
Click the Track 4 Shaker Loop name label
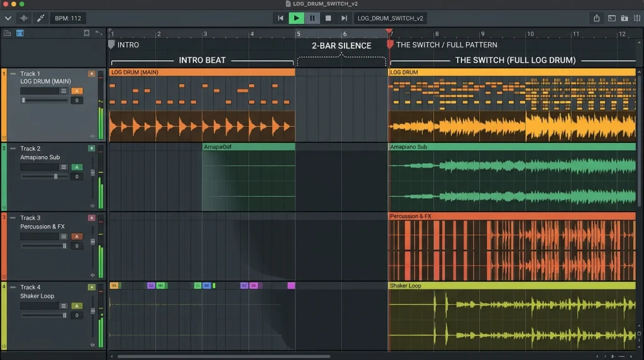pos(37,296)
